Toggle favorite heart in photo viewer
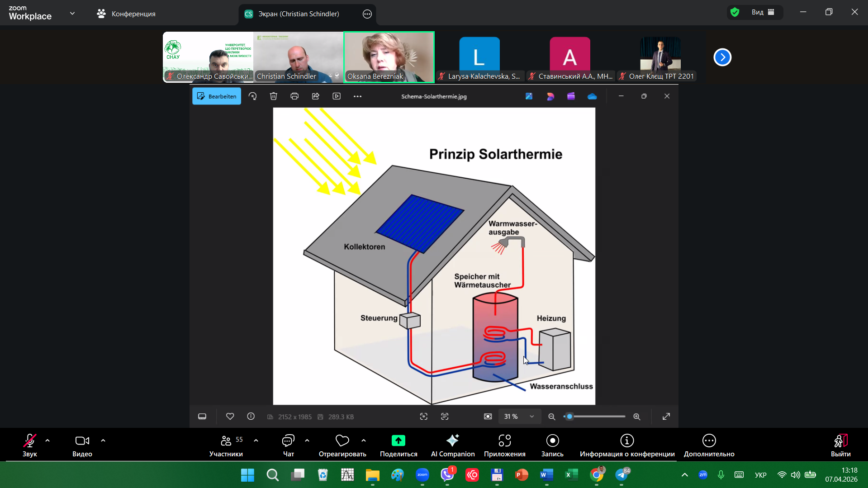The image size is (868, 488). click(230, 417)
